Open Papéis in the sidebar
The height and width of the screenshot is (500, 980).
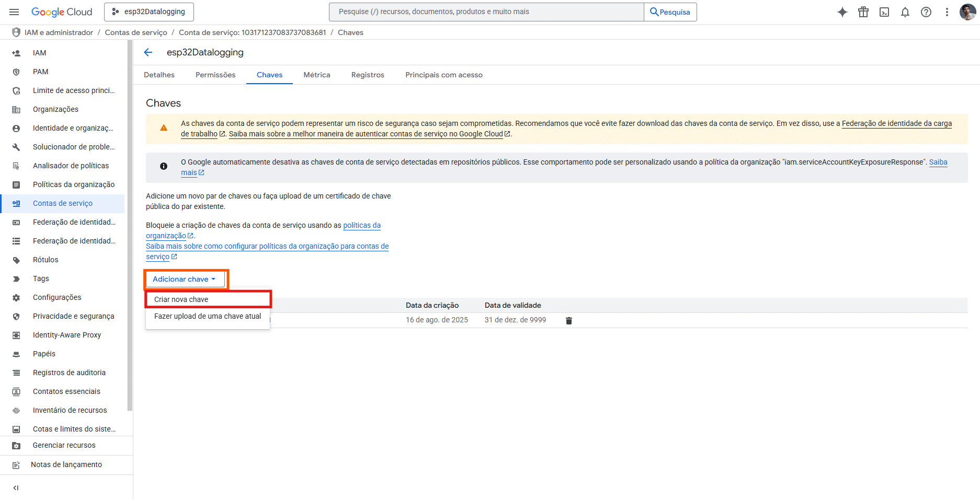click(x=44, y=354)
